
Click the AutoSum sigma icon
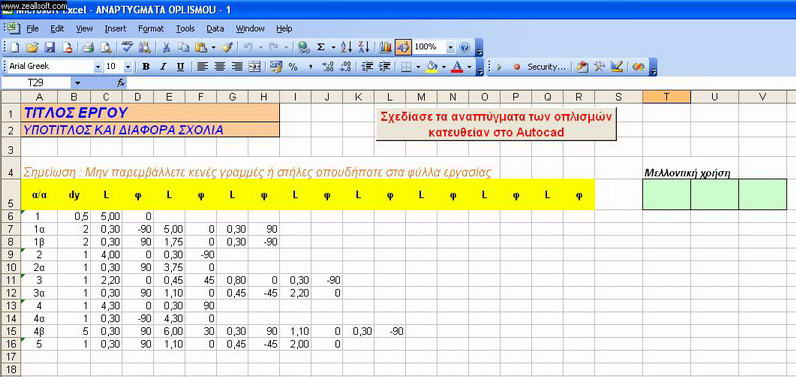click(321, 47)
